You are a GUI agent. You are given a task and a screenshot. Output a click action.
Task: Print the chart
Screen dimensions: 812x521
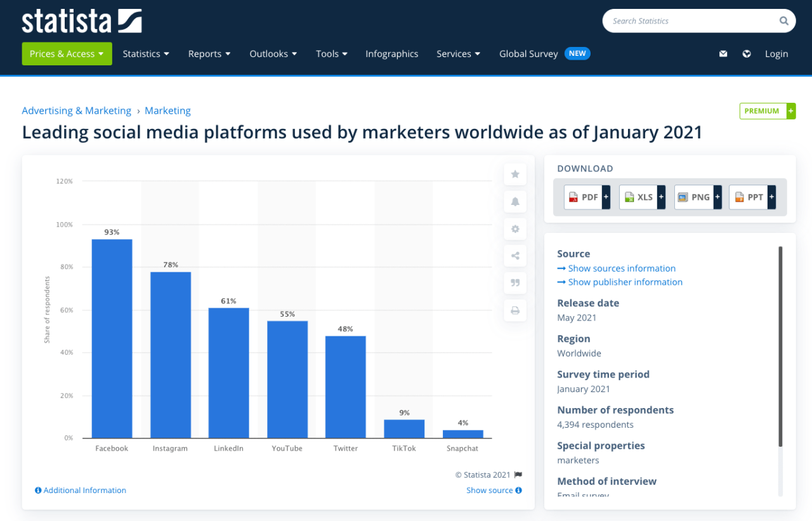pos(514,310)
